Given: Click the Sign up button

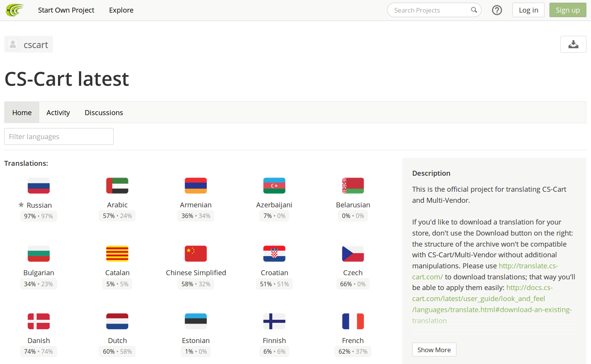Looking at the screenshot, I should pos(568,10).
